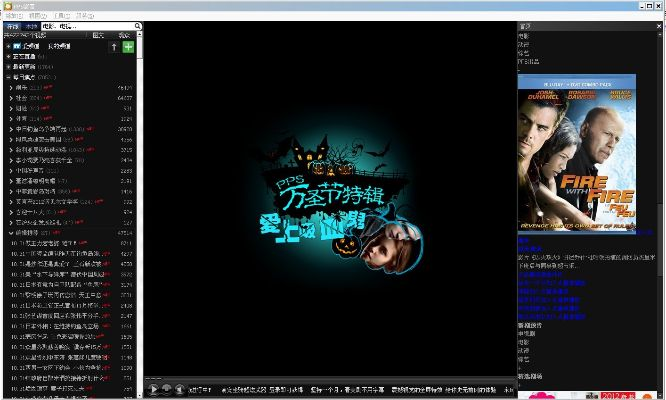Collapse the top-level section with minus icon
The height and width of the screenshot is (400, 666).
pos(7,77)
